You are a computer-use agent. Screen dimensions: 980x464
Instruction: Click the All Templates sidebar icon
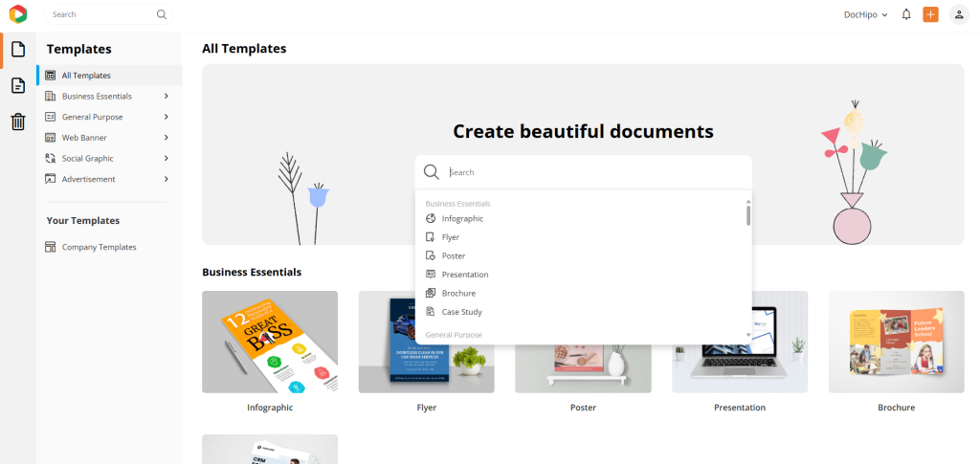point(51,76)
